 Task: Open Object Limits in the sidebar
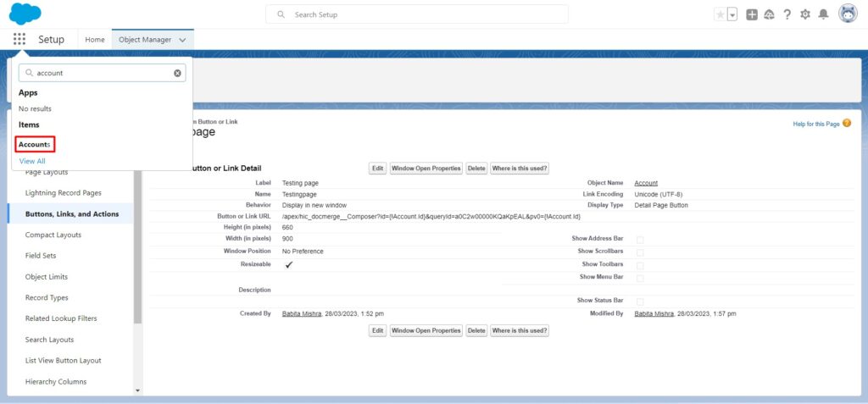47,277
